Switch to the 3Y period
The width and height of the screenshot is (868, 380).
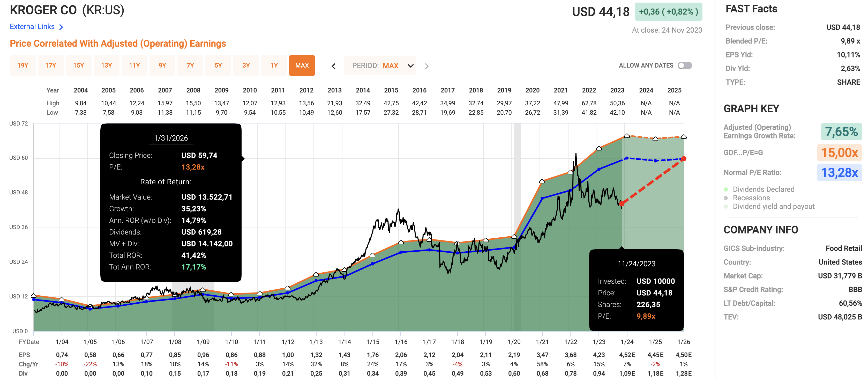pos(246,65)
